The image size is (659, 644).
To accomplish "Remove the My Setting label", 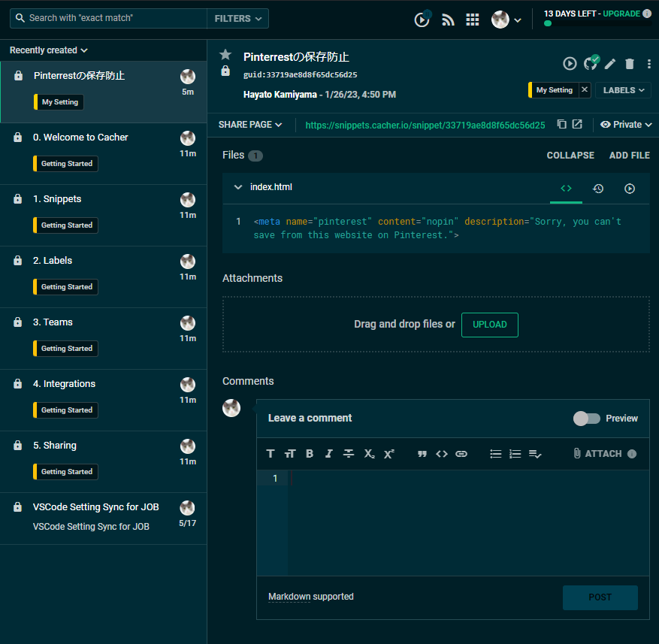I will 584,90.
